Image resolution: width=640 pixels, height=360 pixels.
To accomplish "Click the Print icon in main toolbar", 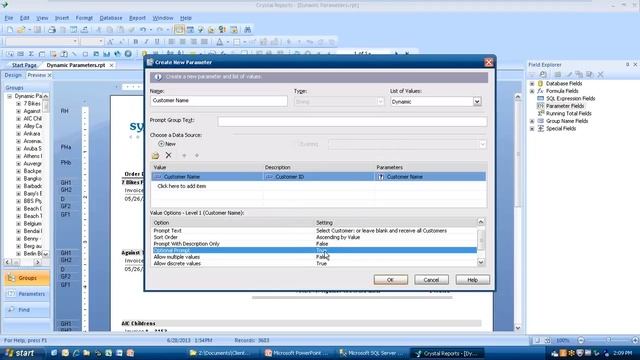I will 52,29.
